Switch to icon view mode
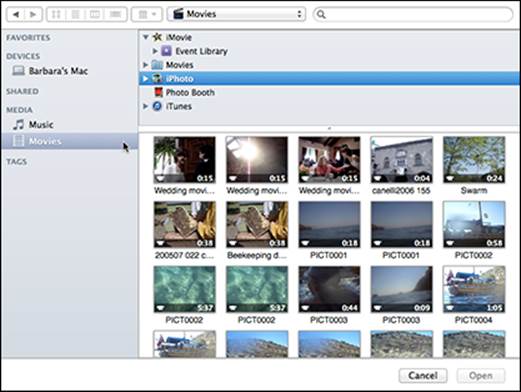The height and width of the screenshot is (392, 521). click(56, 14)
